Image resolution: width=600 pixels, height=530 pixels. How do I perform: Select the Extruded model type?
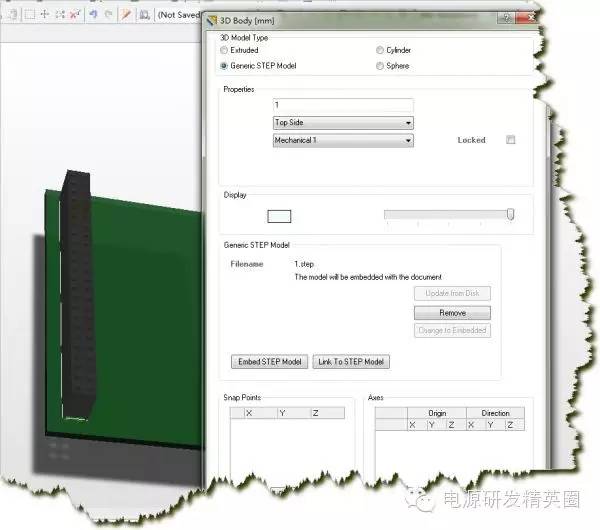tap(224, 50)
